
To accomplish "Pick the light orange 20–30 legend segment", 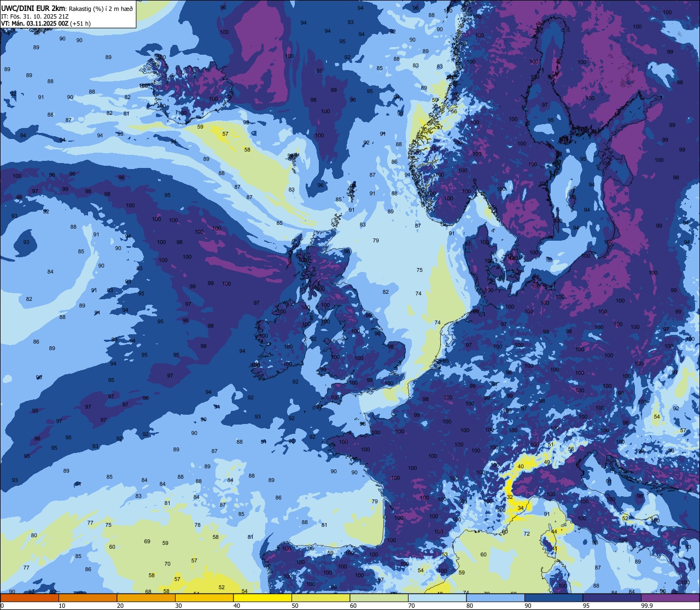I will (x=146, y=597).
